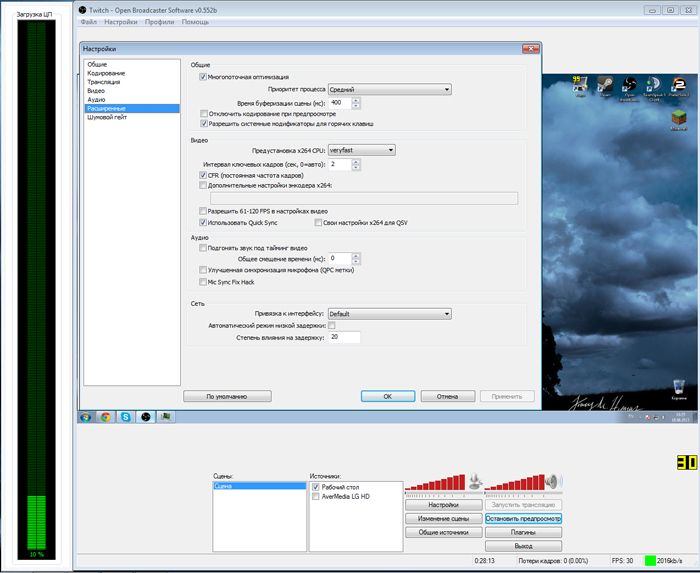Toggle the CFR constant frame rate checkbox

pyautogui.click(x=203, y=174)
